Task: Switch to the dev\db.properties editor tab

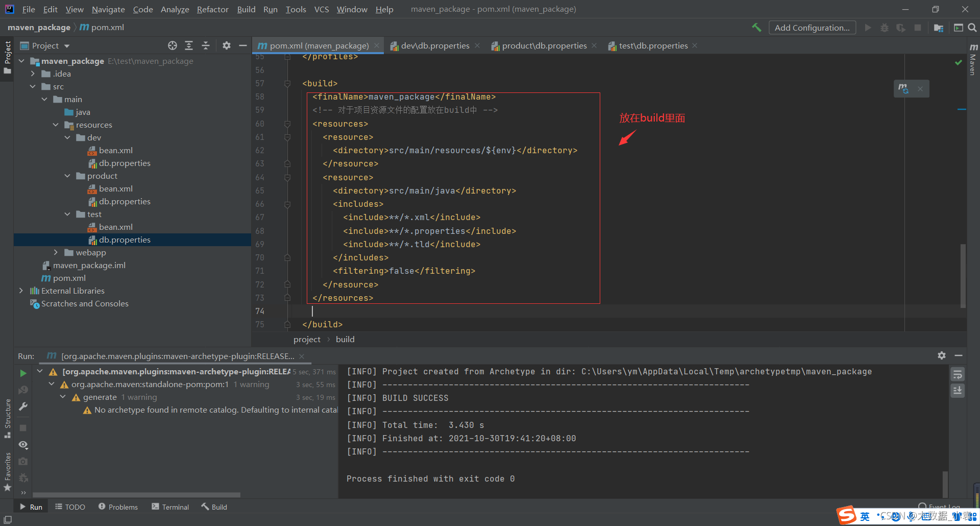Action: [435, 45]
